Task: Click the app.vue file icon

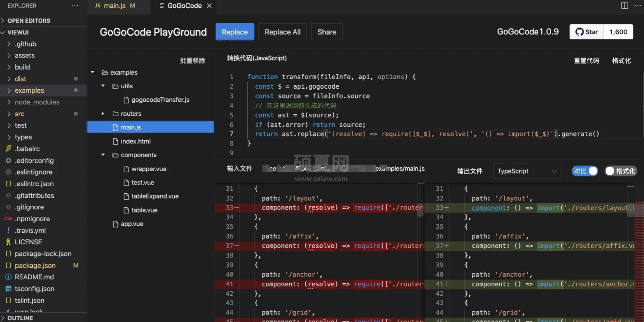Action: pos(116,224)
